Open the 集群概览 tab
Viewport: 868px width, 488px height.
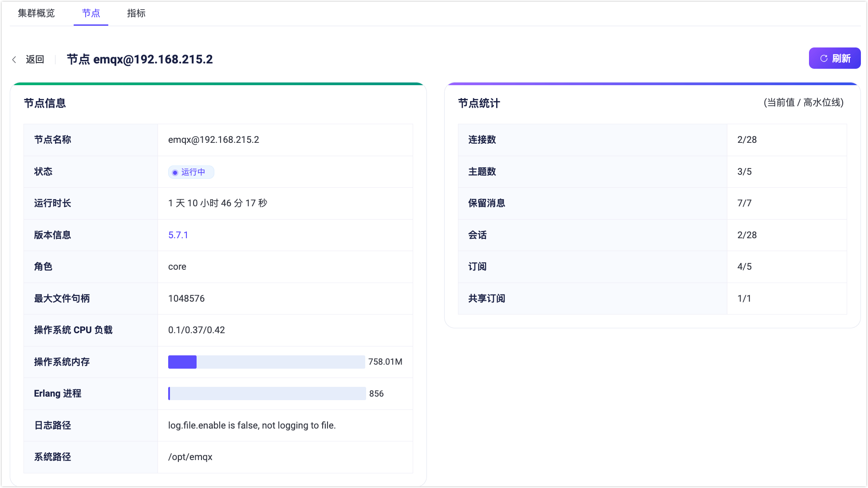point(36,13)
